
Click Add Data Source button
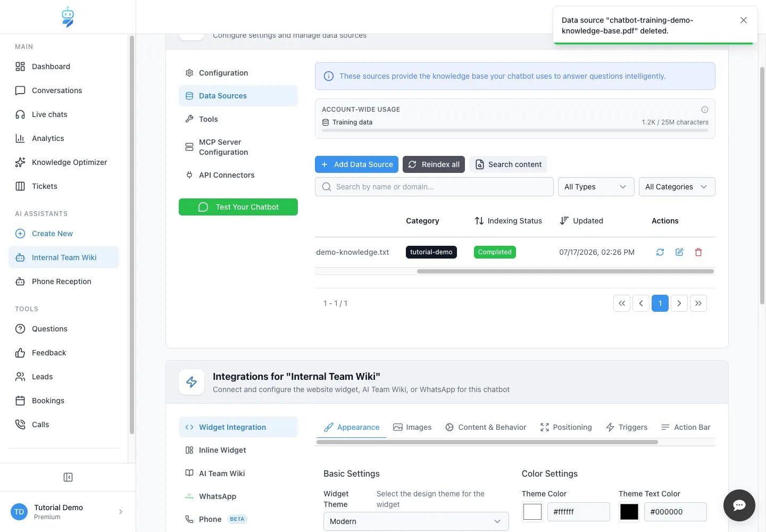[x=356, y=164]
